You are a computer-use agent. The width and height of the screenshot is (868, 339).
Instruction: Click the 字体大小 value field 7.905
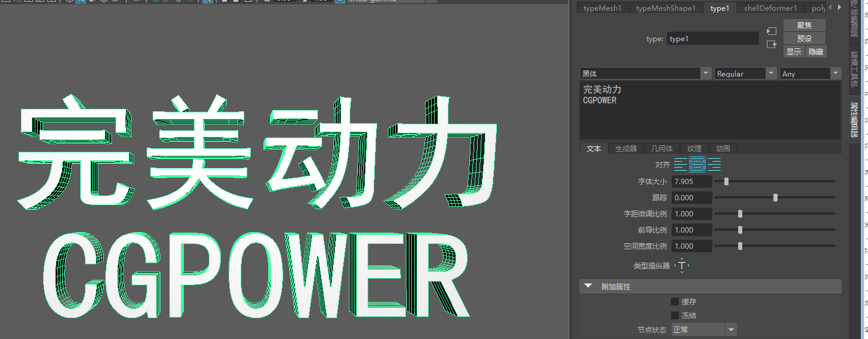coord(691,181)
